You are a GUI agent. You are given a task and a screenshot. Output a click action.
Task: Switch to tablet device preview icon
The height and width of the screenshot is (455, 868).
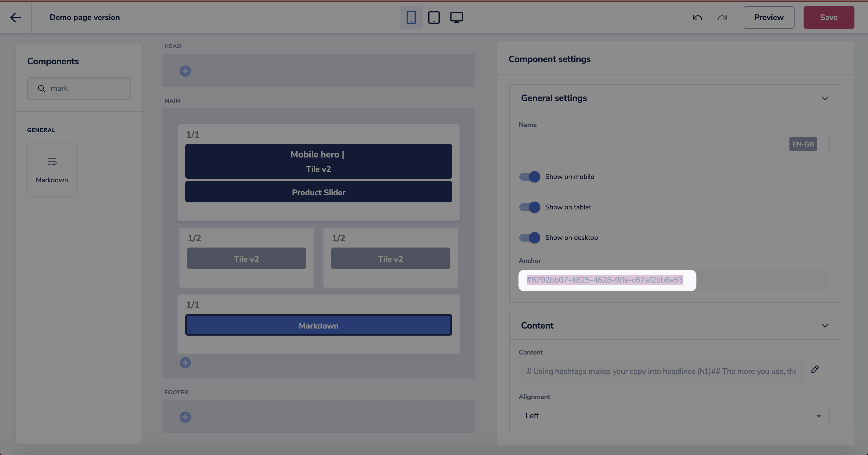[434, 17]
